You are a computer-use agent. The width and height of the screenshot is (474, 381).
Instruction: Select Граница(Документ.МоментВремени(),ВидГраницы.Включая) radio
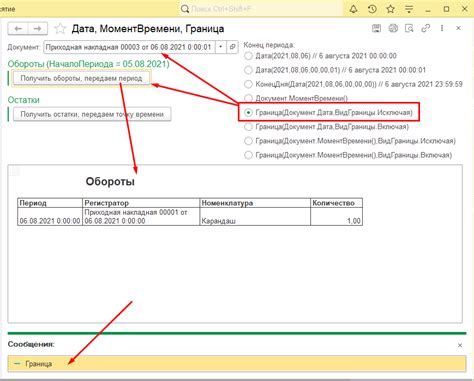tap(248, 155)
